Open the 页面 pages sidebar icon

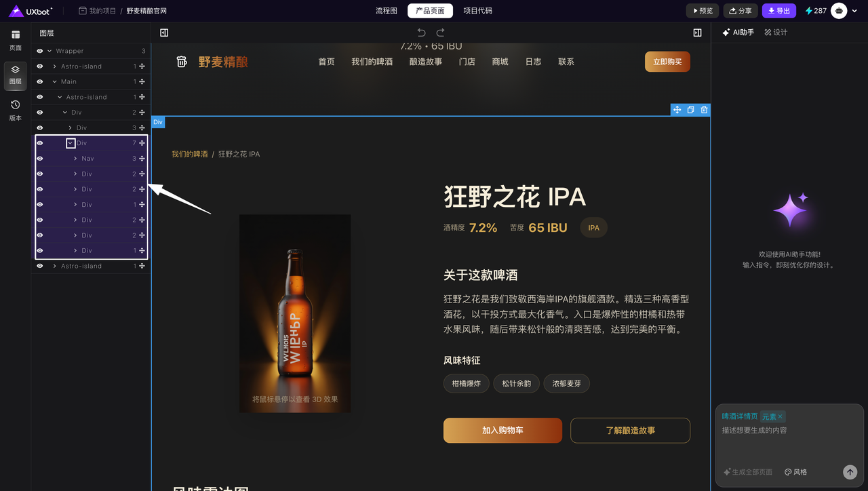15,40
